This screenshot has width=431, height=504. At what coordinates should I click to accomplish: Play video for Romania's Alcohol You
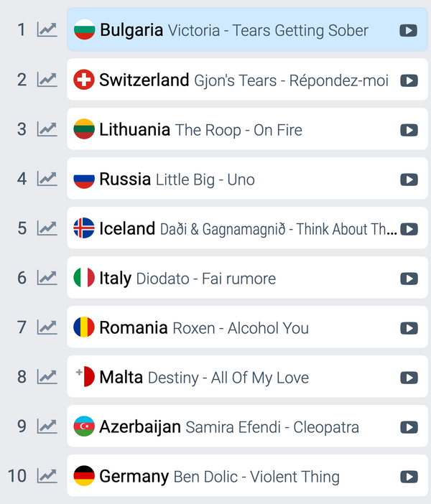[x=409, y=328]
